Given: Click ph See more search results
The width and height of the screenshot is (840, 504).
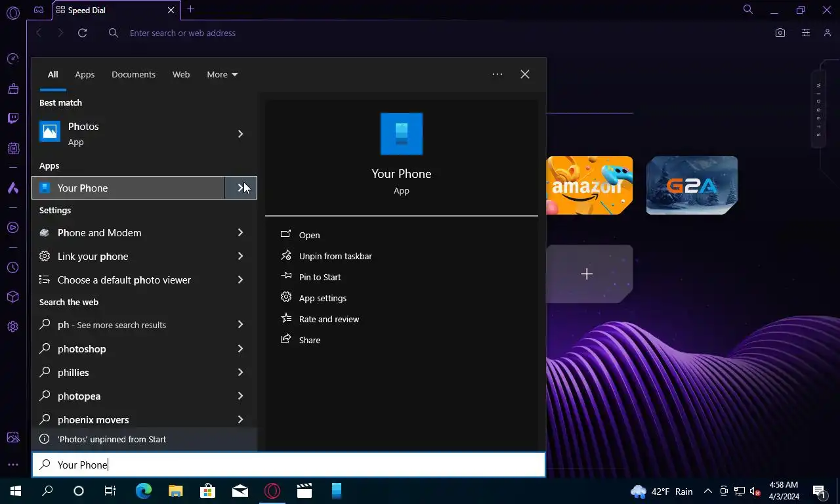Looking at the screenshot, I should [128, 325].
